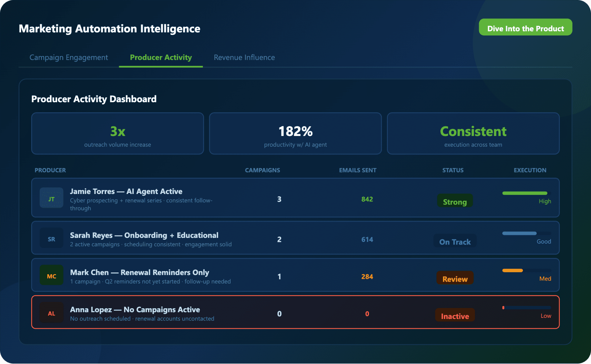Click the Review status badge
This screenshot has width=591, height=364.
coord(455,278)
